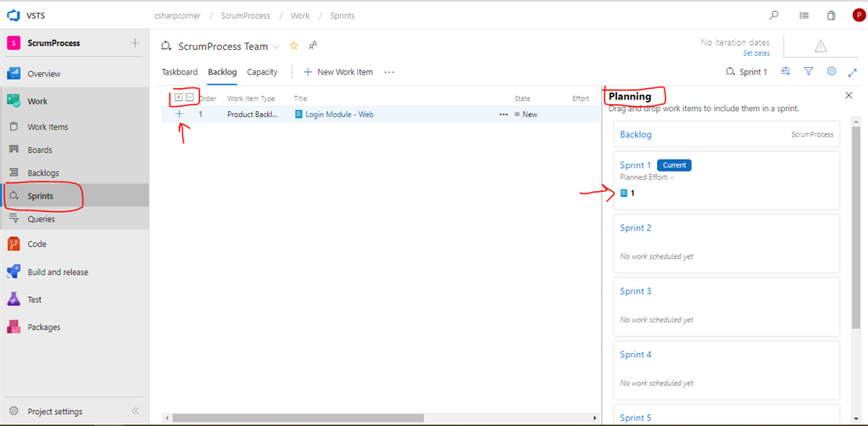The width and height of the screenshot is (868, 426).
Task: Click the ScrumProcess project name in sidebar
Action: point(53,42)
